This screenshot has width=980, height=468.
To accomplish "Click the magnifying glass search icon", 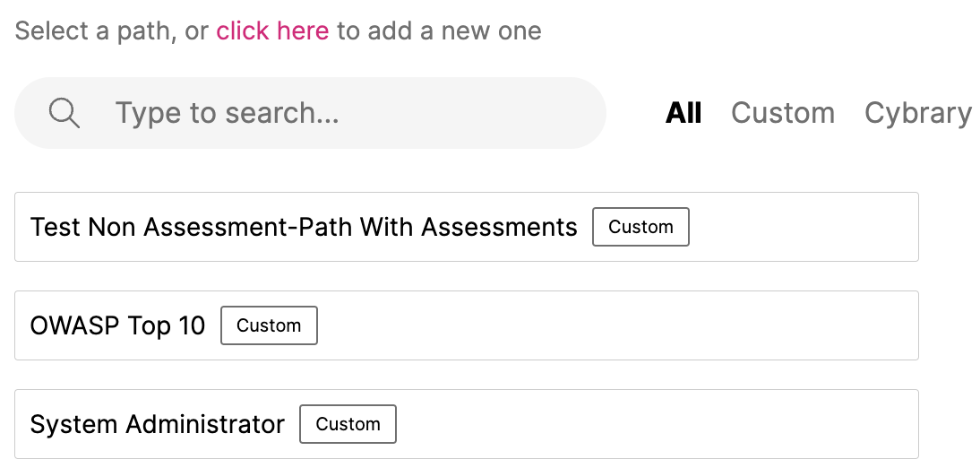I will [64, 113].
